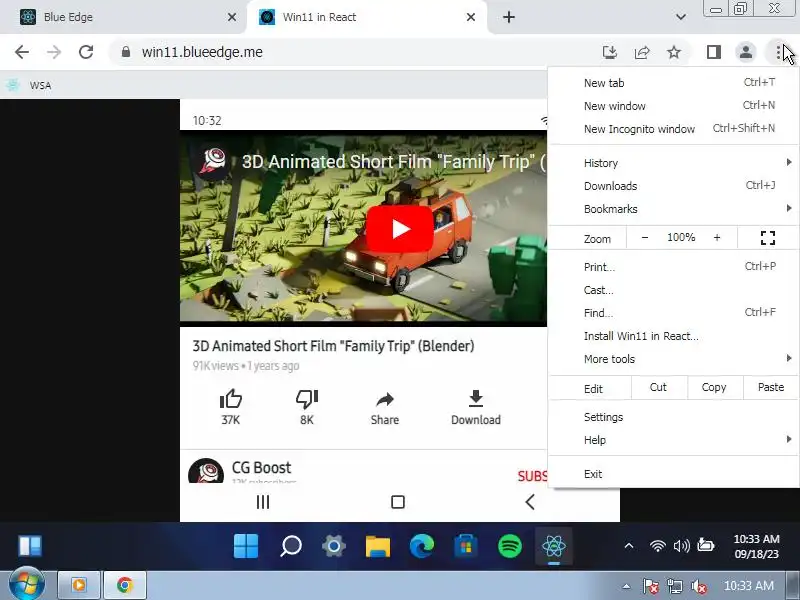Play the Family Trip video
Viewport: 800px width, 600px height.
tap(400, 229)
